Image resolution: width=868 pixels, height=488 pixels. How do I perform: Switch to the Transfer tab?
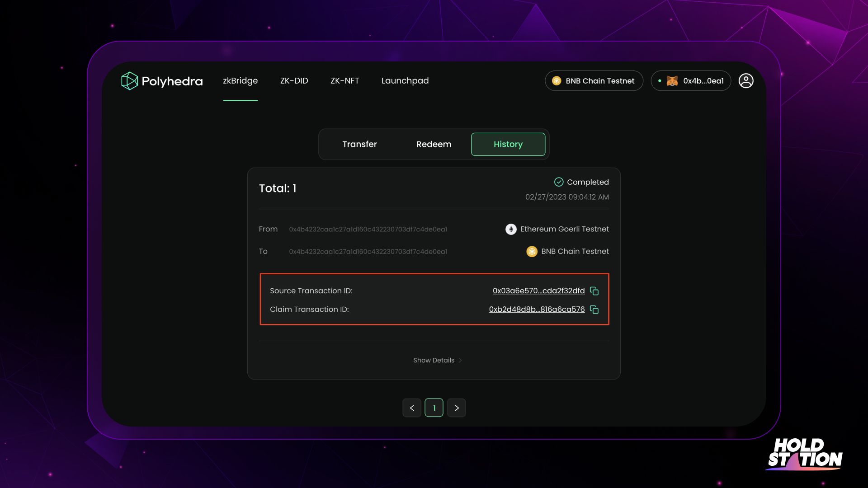tap(359, 144)
